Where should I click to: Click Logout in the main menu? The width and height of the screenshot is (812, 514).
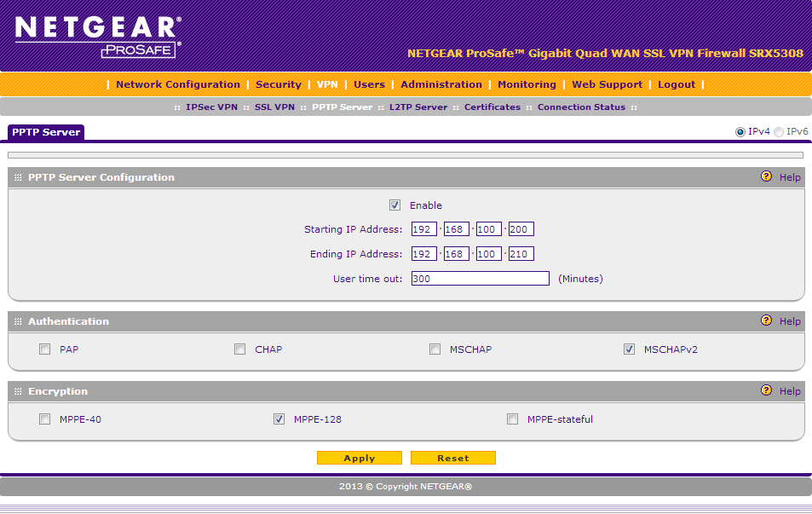click(x=677, y=84)
